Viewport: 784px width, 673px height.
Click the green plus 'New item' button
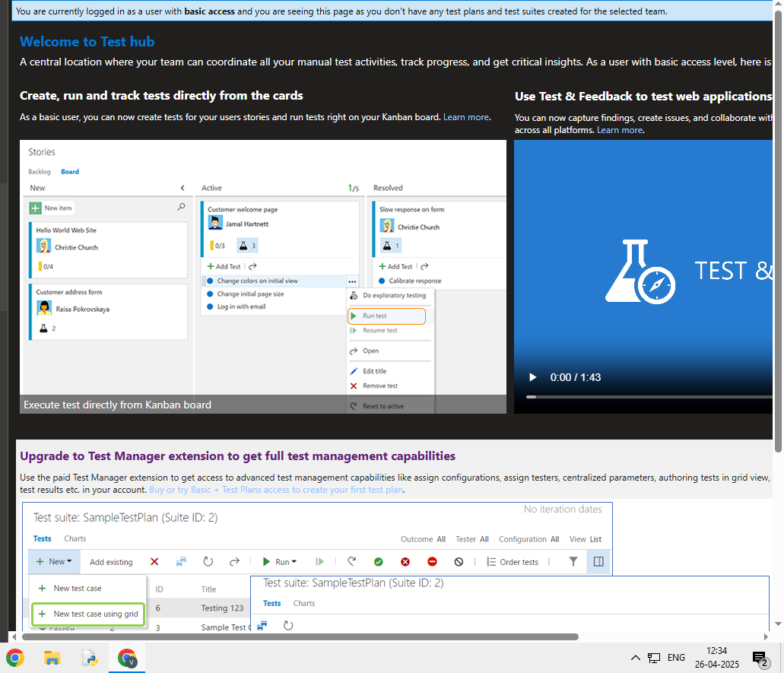(52, 208)
